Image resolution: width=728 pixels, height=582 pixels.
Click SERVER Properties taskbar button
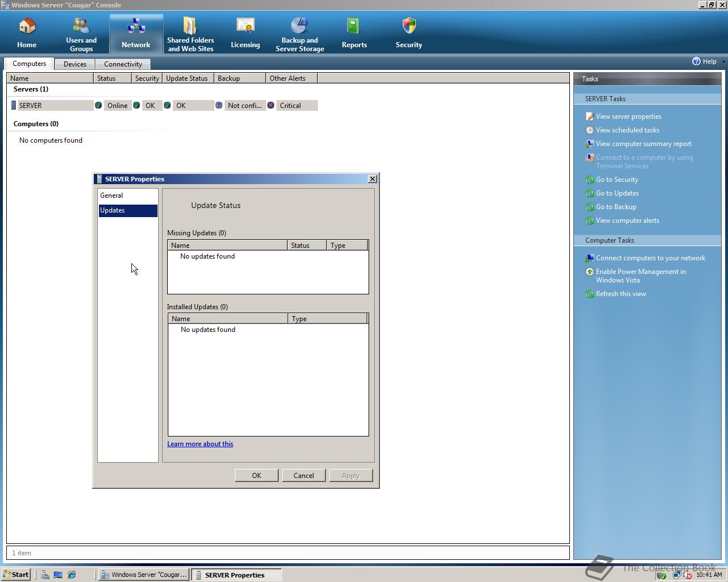click(236, 575)
